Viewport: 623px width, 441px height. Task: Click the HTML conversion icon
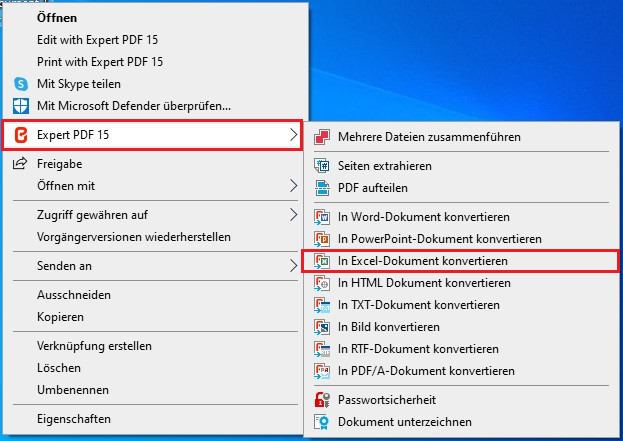pyautogui.click(x=322, y=283)
